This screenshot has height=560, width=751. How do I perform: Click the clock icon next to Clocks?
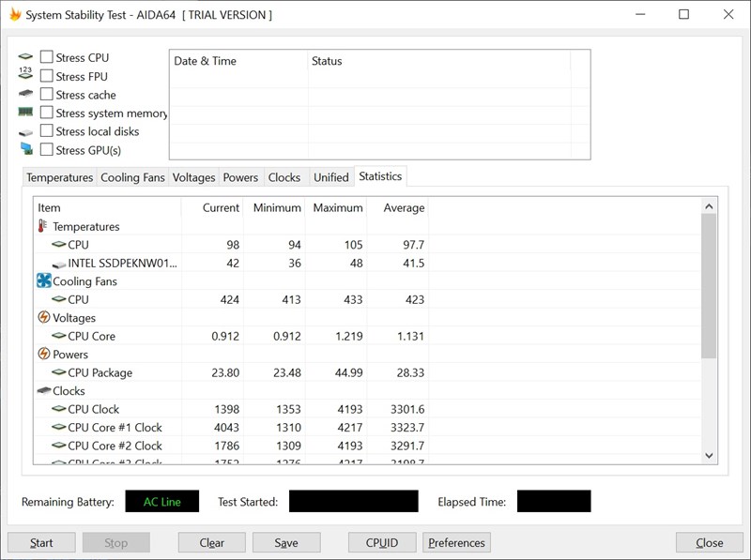pos(44,390)
